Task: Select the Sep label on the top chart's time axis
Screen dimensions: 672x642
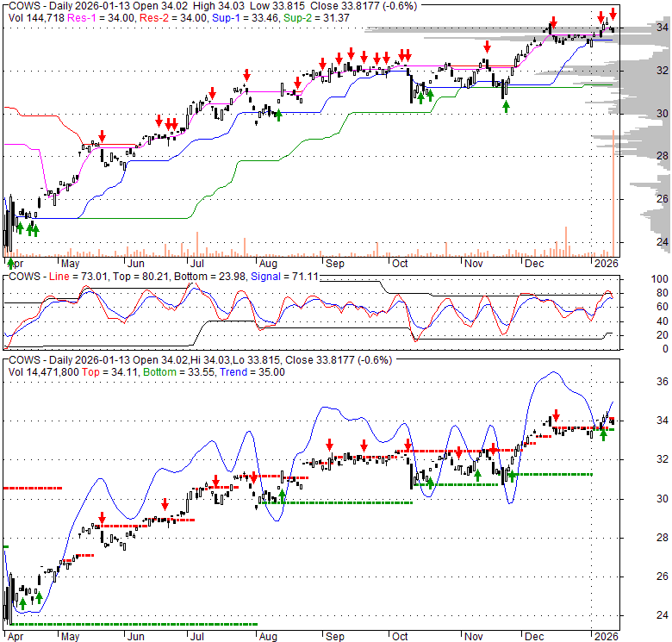Action: click(x=333, y=263)
